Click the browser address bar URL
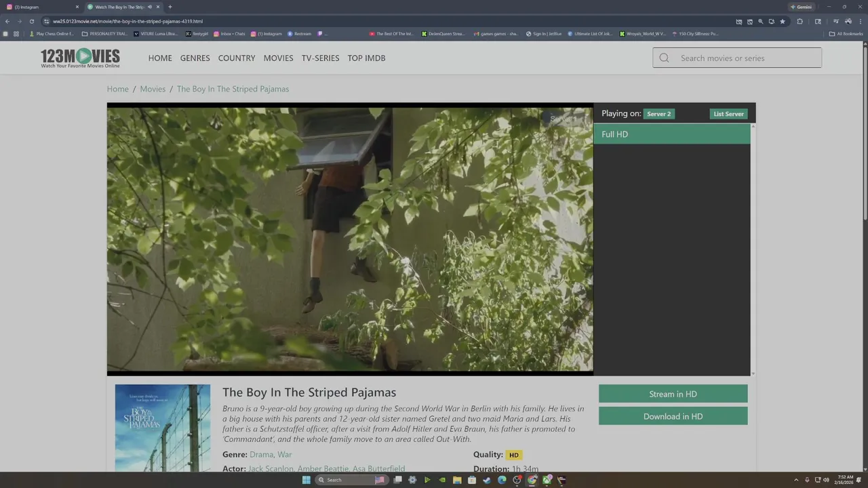The image size is (868, 488). coord(127,21)
